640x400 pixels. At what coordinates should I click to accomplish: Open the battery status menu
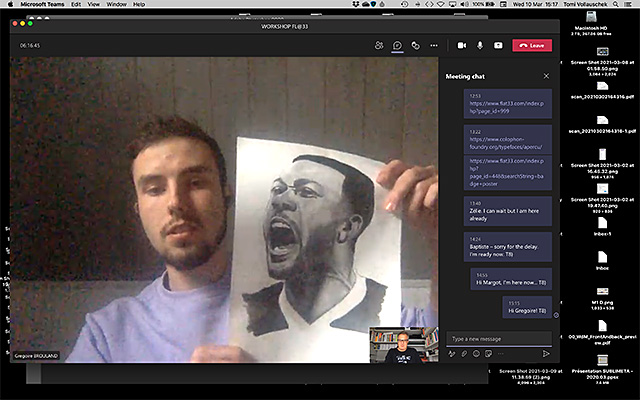(x=484, y=4)
